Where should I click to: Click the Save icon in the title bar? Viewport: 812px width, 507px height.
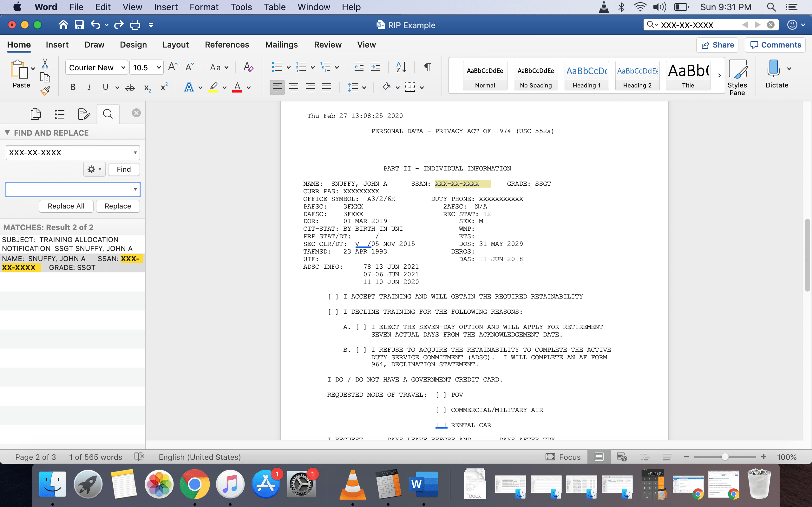coord(79,25)
